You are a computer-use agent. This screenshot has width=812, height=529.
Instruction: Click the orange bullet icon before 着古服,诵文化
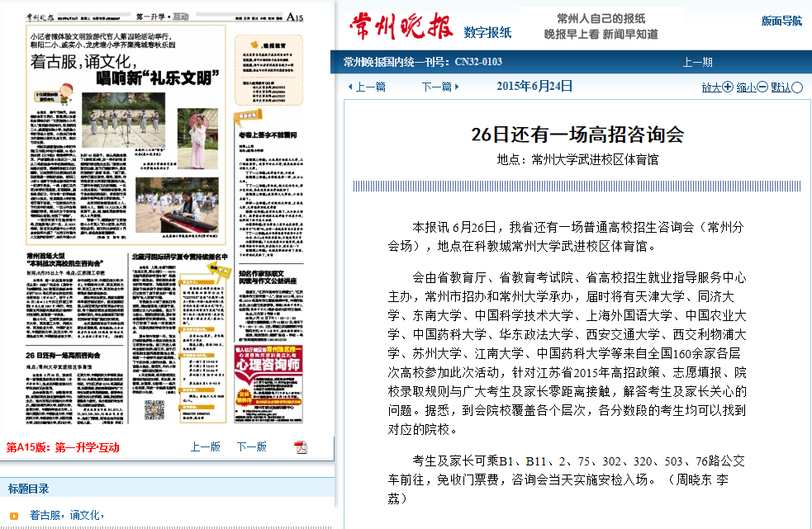(14, 516)
